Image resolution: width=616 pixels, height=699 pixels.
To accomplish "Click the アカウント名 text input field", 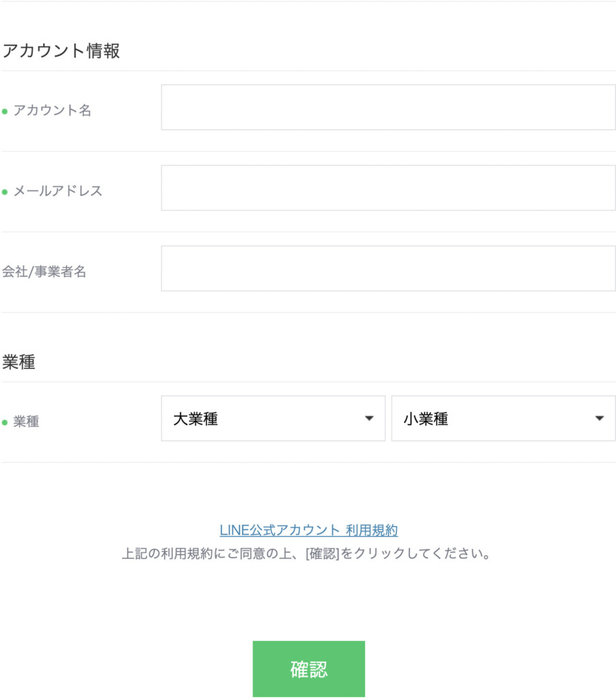I will pos(387,107).
